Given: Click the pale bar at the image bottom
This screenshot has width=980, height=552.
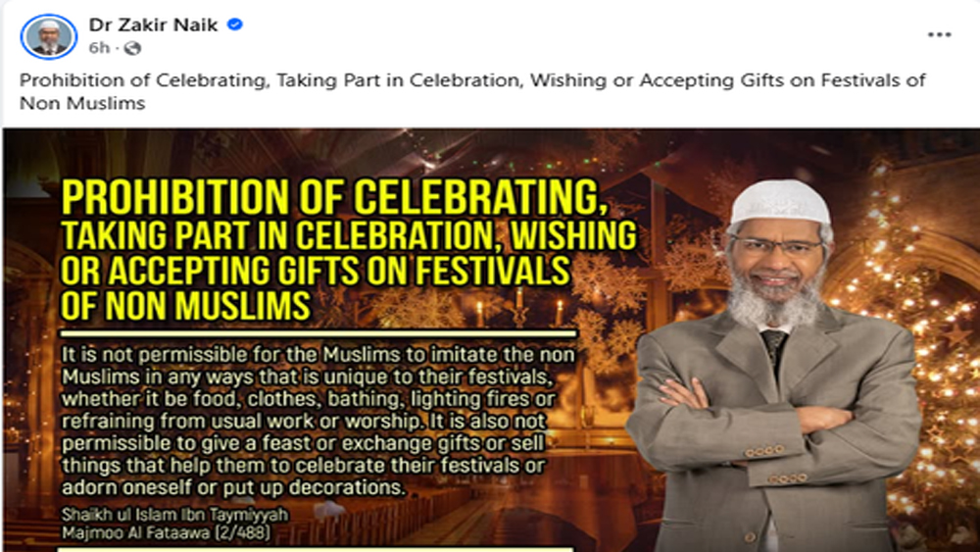Looking at the screenshot, I should [315, 549].
